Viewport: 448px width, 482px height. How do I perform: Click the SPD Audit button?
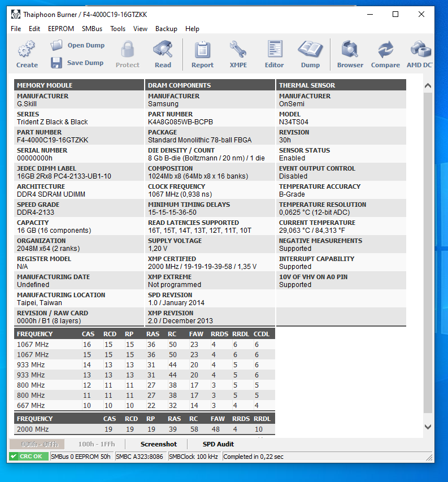pos(218,444)
